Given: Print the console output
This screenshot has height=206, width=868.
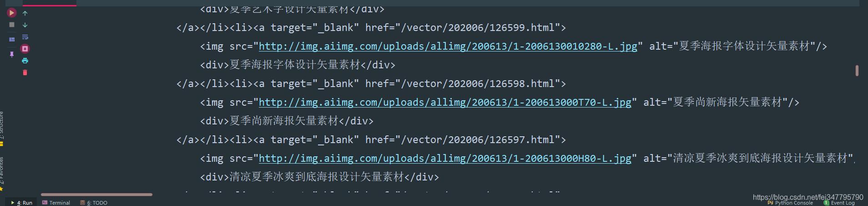Looking at the screenshot, I should click(x=25, y=61).
